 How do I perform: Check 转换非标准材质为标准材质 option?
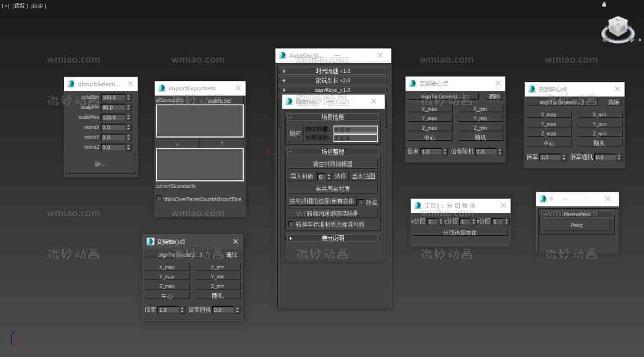(x=291, y=224)
